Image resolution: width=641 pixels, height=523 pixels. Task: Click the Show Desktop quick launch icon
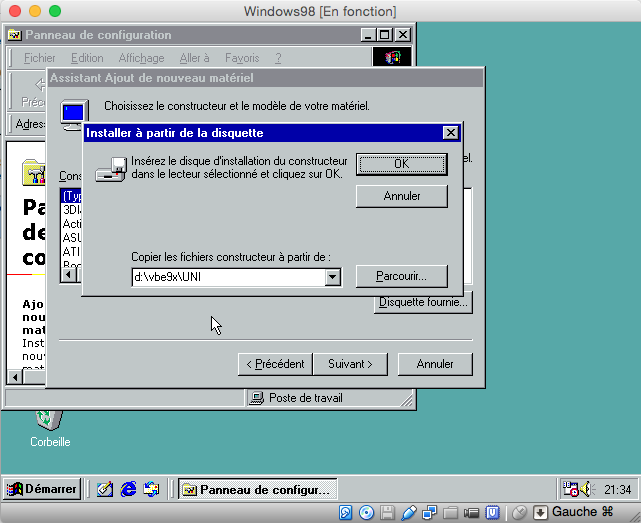[x=105, y=489]
